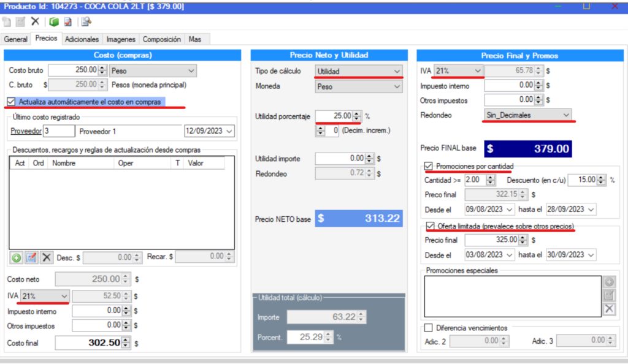
Task: Click the Promociones especiales list box
Action: tap(513, 296)
